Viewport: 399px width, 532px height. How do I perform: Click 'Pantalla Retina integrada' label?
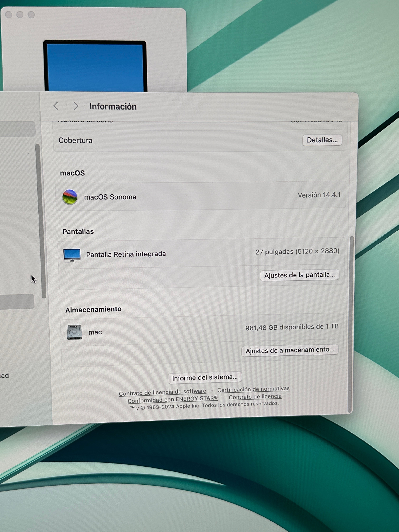126,254
